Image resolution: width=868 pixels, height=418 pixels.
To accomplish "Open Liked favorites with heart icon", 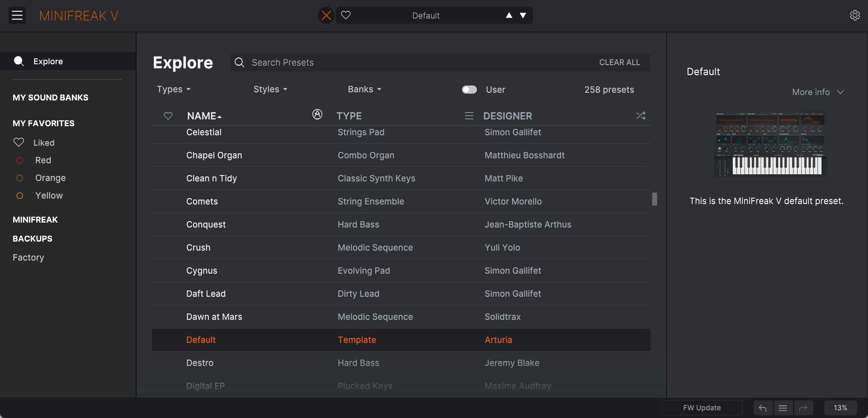I will coord(19,142).
